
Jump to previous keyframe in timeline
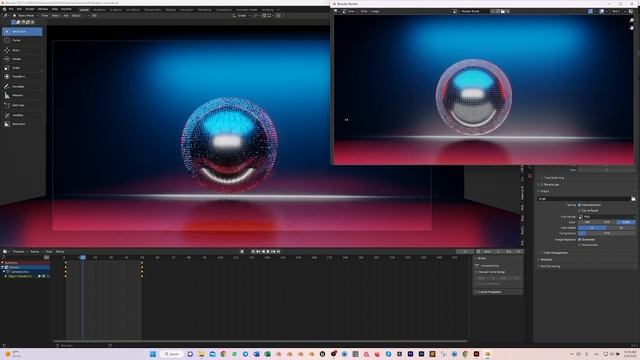[x=258, y=251]
